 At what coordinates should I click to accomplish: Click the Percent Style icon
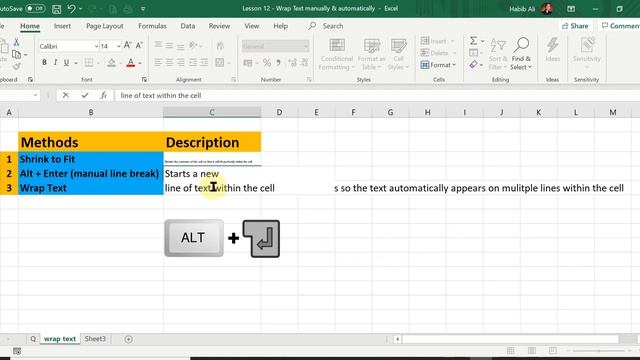(x=267, y=63)
